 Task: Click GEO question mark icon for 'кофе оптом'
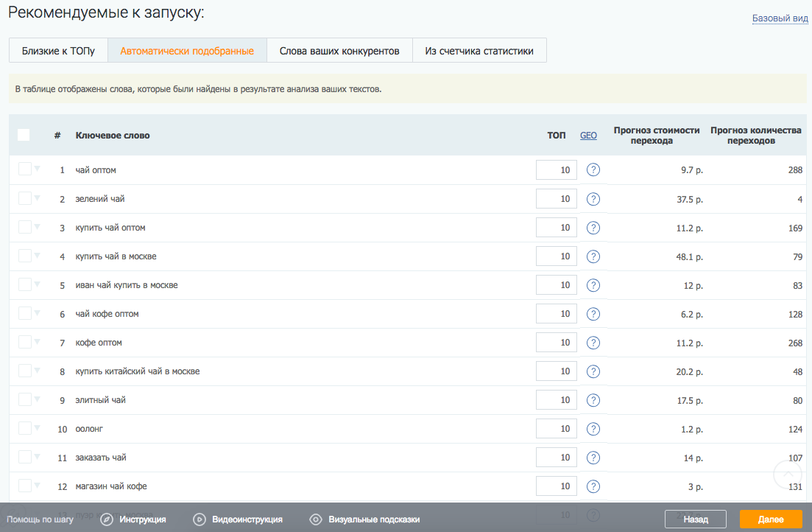(593, 343)
